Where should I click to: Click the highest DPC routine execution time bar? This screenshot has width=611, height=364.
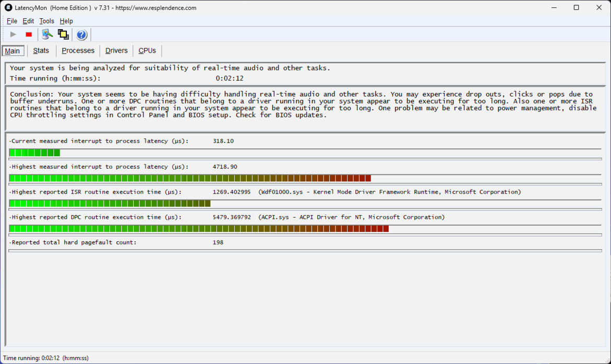[199, 229]
